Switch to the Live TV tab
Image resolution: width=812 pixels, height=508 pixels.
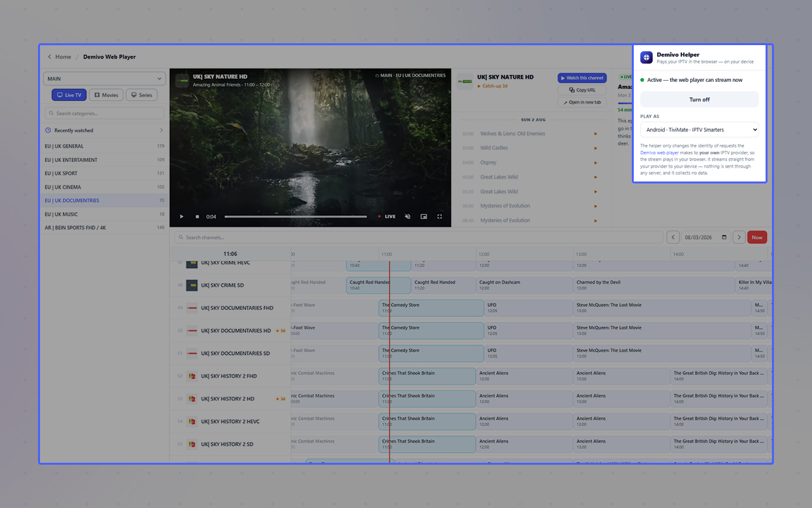point(69,95)
